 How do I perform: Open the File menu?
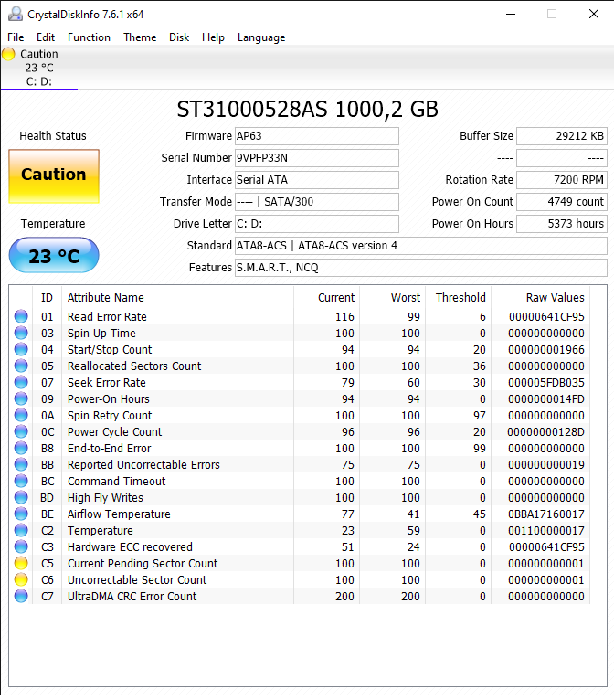16,37
